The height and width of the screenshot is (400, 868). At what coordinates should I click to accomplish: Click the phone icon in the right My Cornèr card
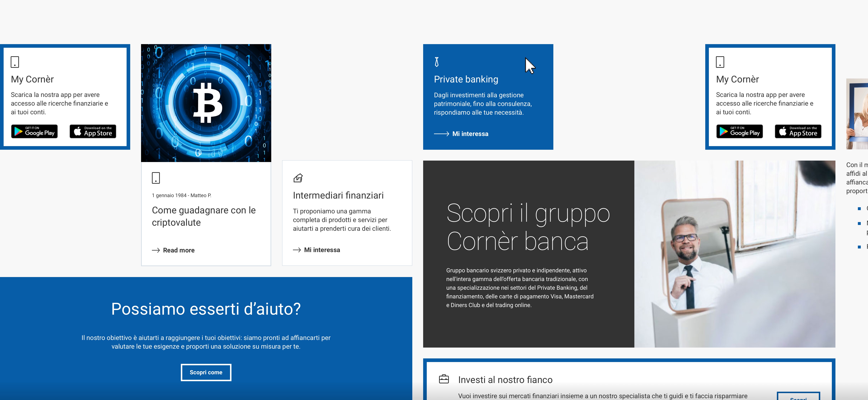[x=720, y=62]
